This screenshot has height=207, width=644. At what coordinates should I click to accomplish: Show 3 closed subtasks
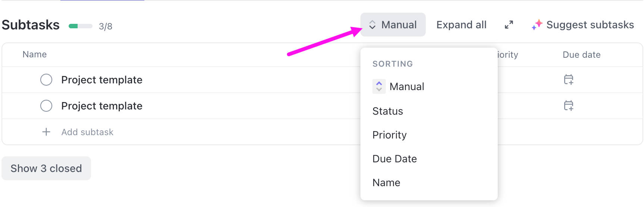point(46,168)
